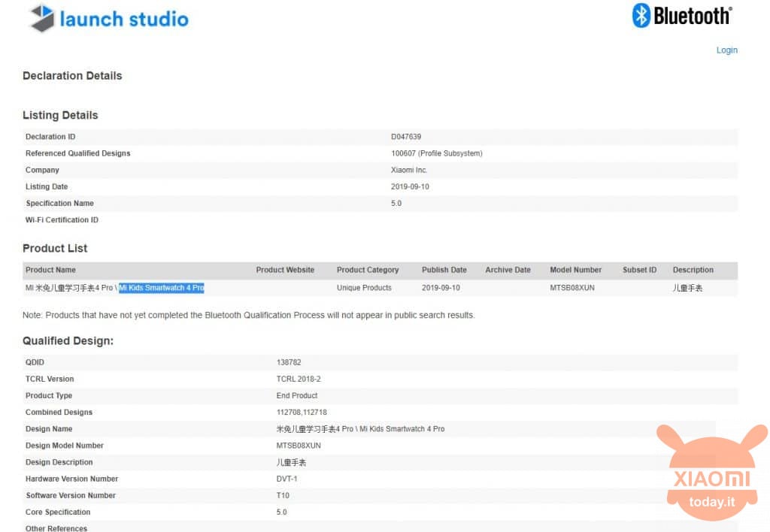The height and width of the screenshot is (532, 770).
Task: Select the "Qualified Design:" heading
Action: click(x=68, y=341)
